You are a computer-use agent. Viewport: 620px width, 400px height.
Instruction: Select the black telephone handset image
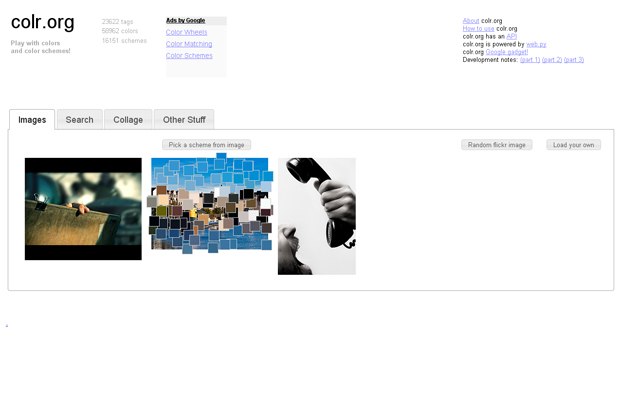316,216
